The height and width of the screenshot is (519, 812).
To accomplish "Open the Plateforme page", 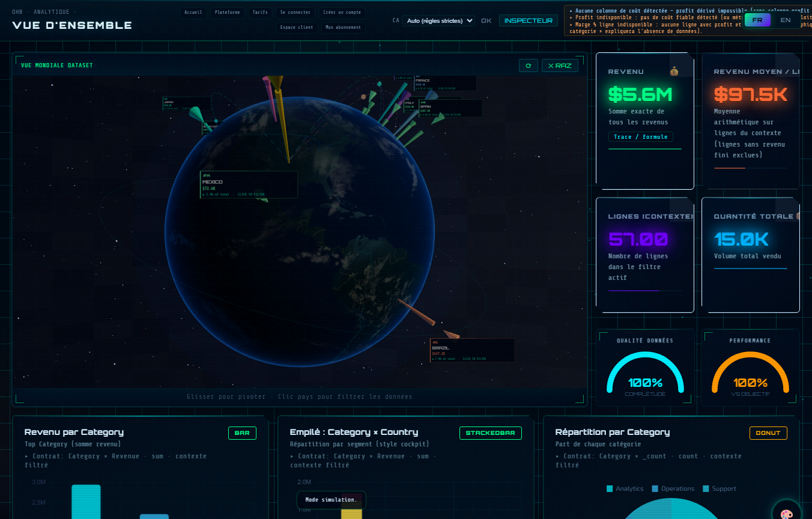I will [228, 12].
